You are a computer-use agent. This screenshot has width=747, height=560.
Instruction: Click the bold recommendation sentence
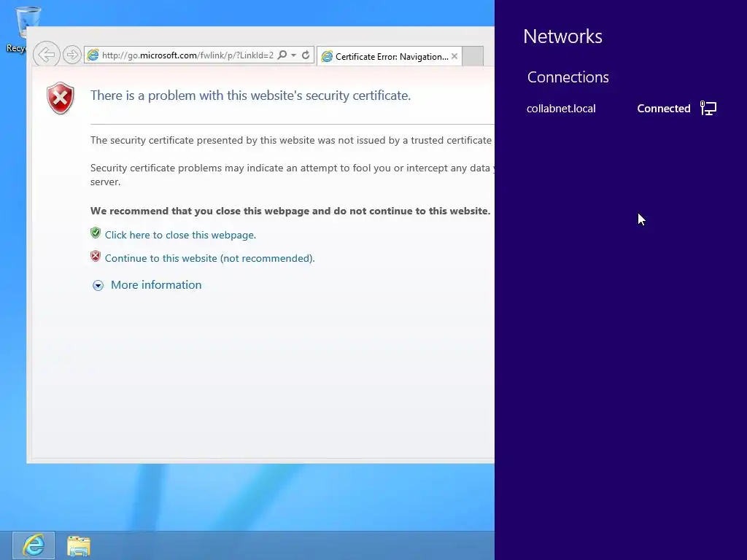(290, 211)
